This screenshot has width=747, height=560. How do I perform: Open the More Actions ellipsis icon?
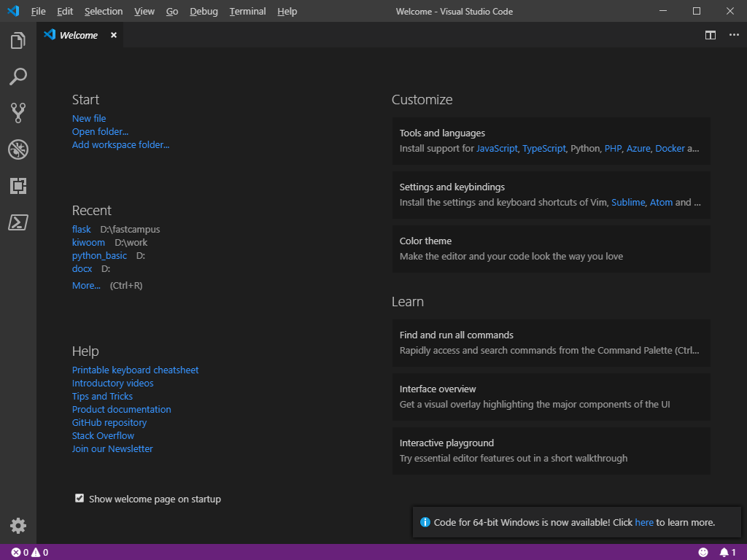coord(734,35)
